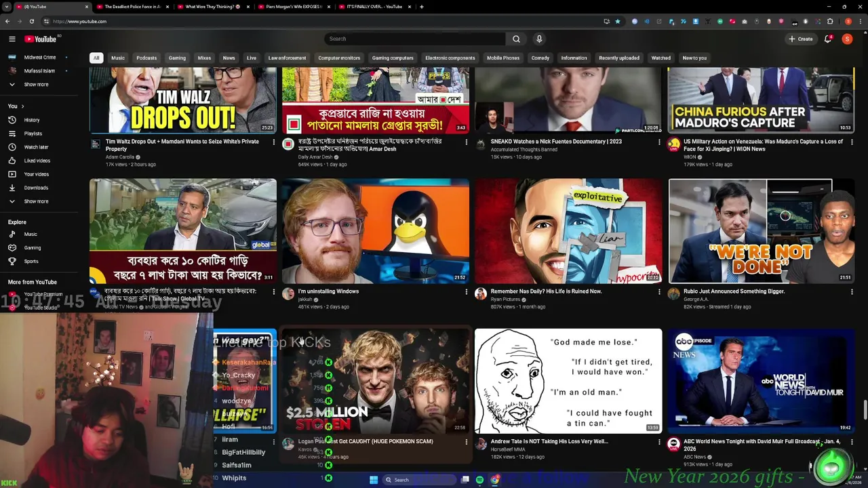
Task: Click the jakkuh channel avatar
Action: 288,293
